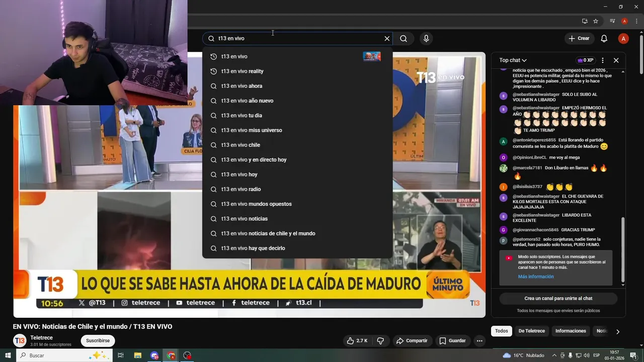
Task: Close the live chat panel
Action: click(616, 60)
